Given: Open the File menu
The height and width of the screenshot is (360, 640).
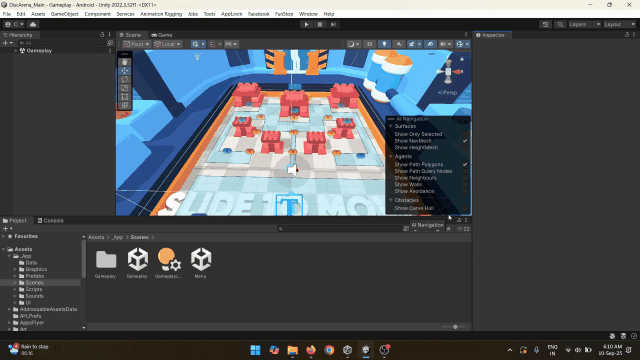Looking at the screenshot, I should [7, 14].
